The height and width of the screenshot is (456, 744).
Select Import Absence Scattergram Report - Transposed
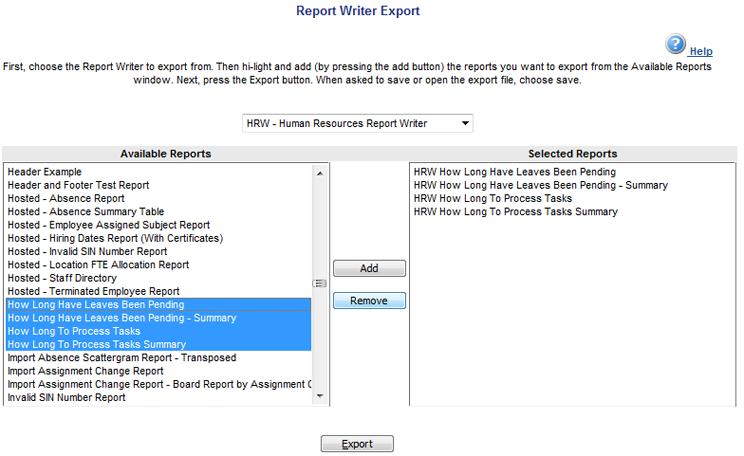pos(121,357)
